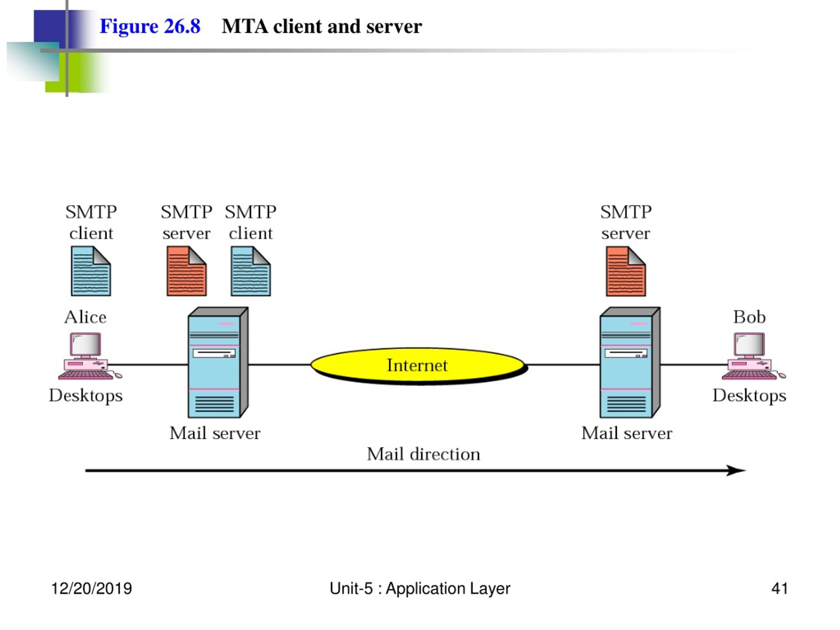Click the orange SMTP server document above left mail server
This screenshot has height=630, width=840.
pyautogui.click(x=186, y=271)
